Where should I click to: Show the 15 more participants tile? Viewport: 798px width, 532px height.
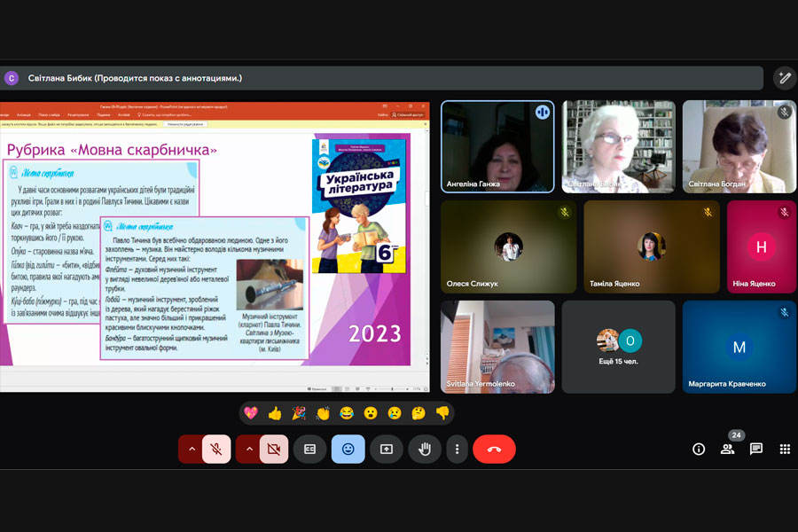pyautogui.click(x=618, y=347)
